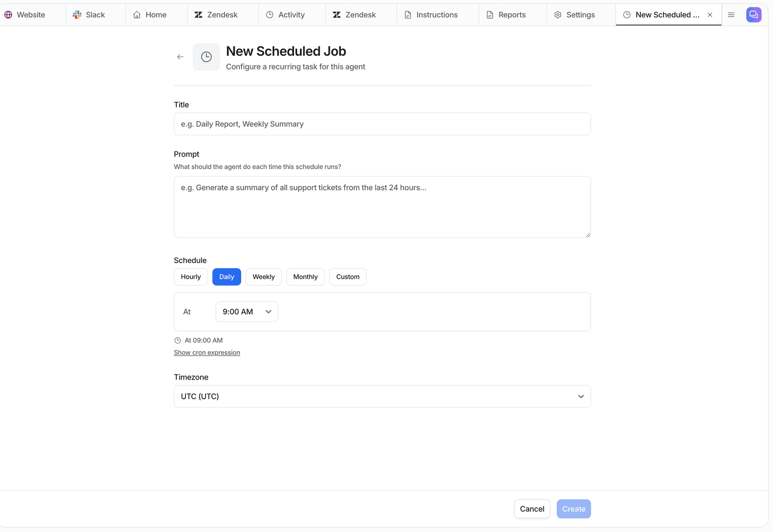Click the Create button
The height and width of the screenshot is (532, 773).
pos(574,509)
